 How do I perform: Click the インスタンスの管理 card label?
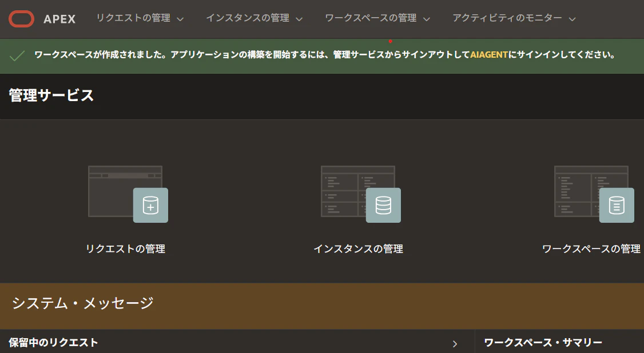tap(358, 249)
